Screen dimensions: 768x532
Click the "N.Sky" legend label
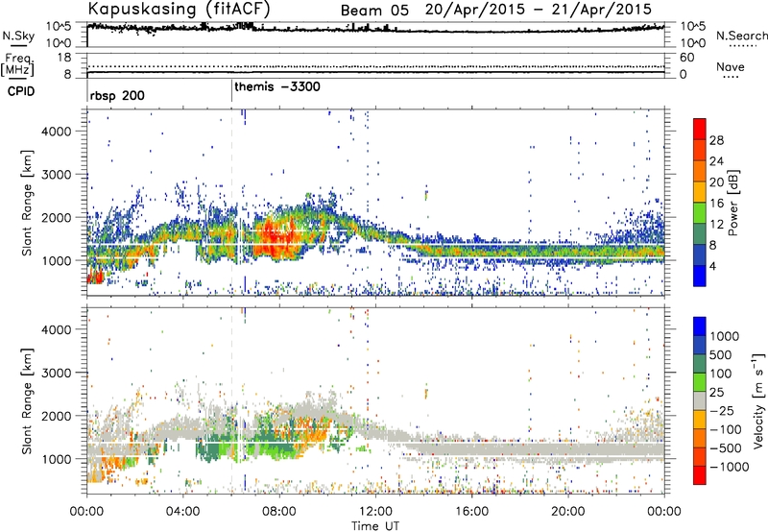18,36
